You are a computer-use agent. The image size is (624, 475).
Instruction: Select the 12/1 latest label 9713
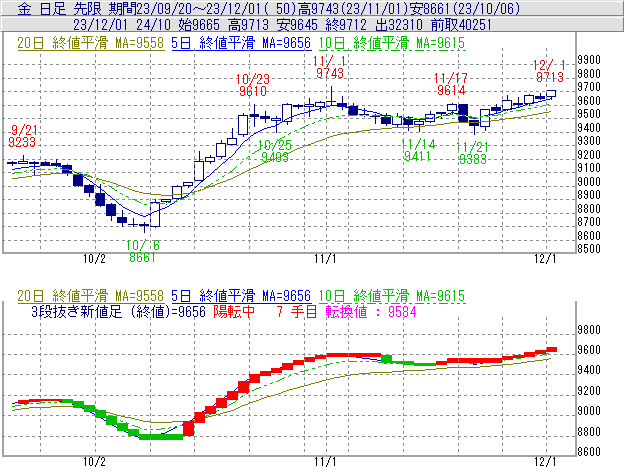tap(550, 76)
